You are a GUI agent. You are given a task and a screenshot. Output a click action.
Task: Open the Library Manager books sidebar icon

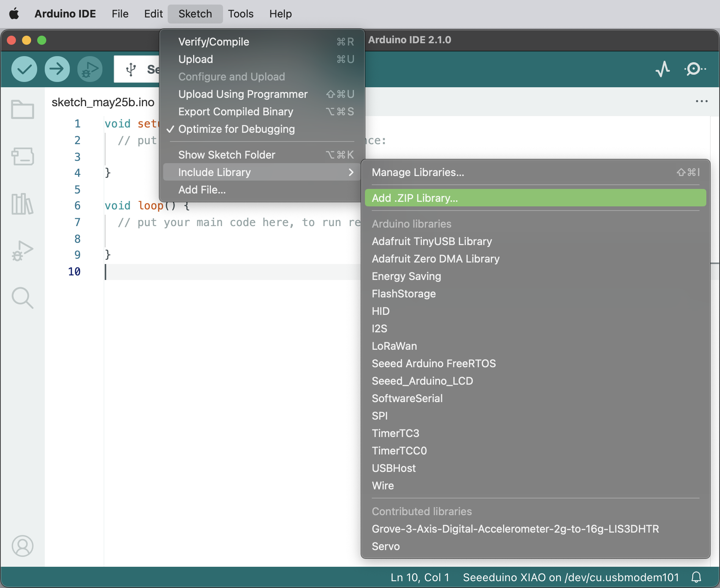[23, 204]
